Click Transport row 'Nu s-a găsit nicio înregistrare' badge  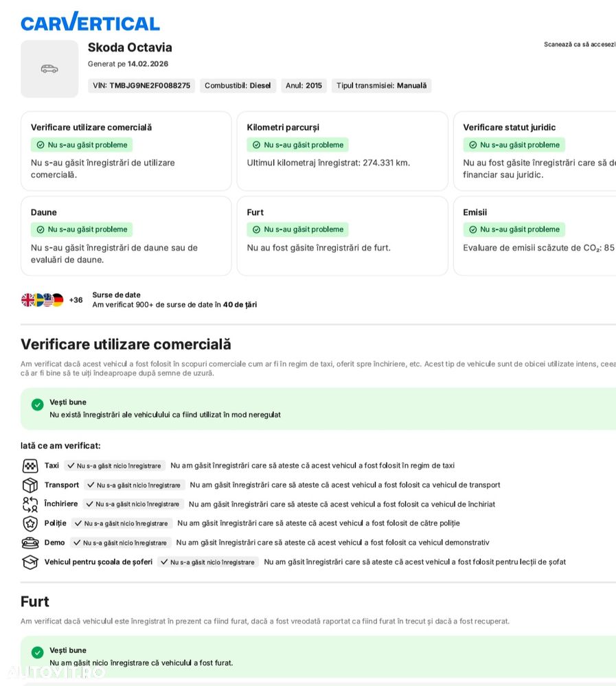click(x=135, y=485)
